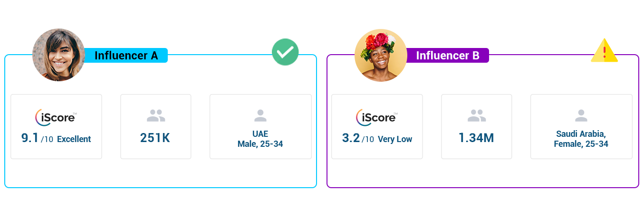This screenshot has width=644, height=210.
Task: Click the 3.2/10 Very Low score text
Action: (377, 139)
